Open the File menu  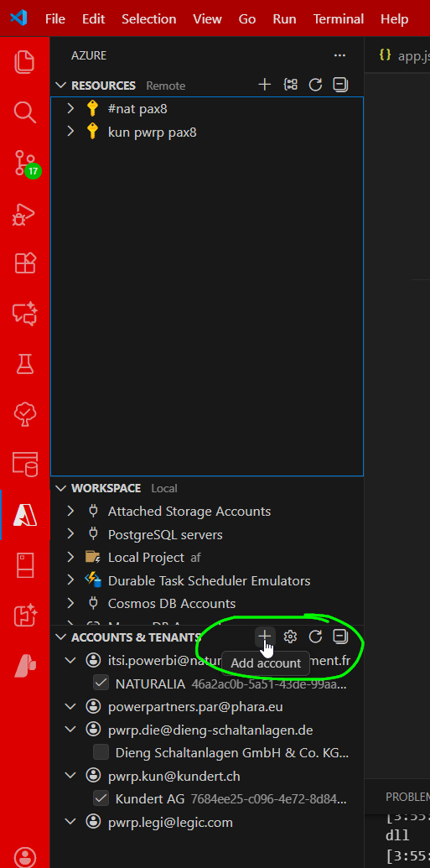point(55,18)
